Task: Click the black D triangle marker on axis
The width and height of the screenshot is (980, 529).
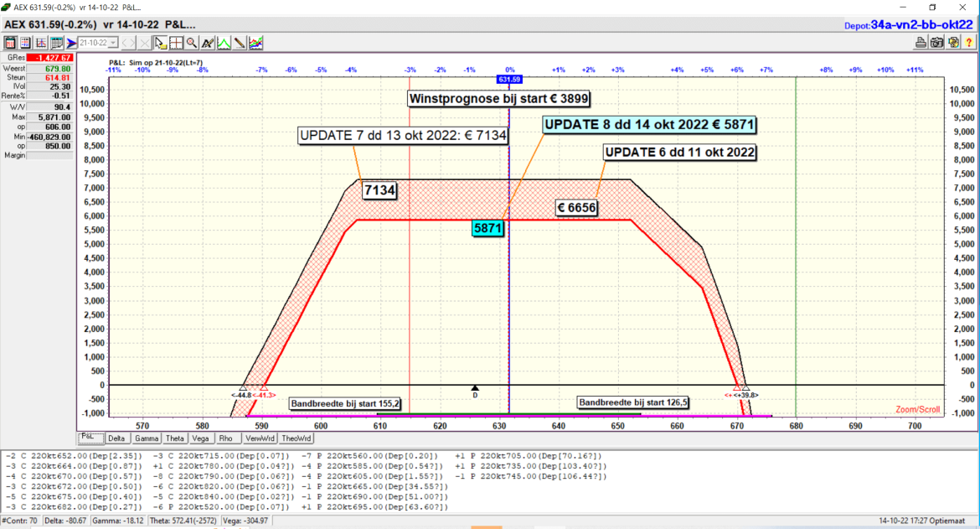Action: 475,388
